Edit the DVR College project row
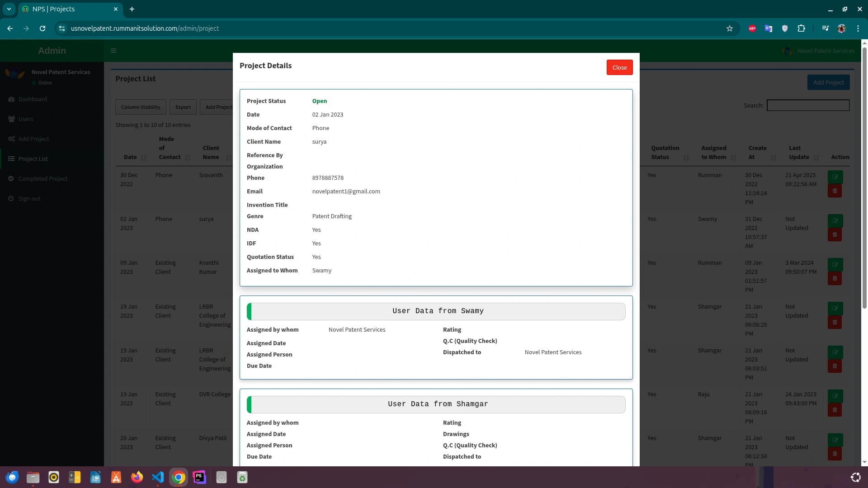Screen dimensions: 868x488 coord(835,396)
